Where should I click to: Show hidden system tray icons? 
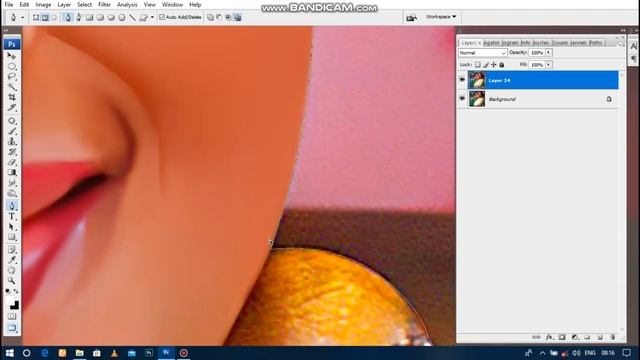coord(542,353)
